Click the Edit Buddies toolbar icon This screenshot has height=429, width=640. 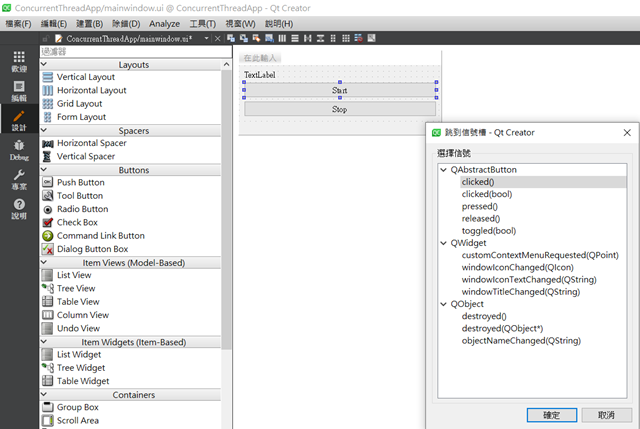coord(256,38)
